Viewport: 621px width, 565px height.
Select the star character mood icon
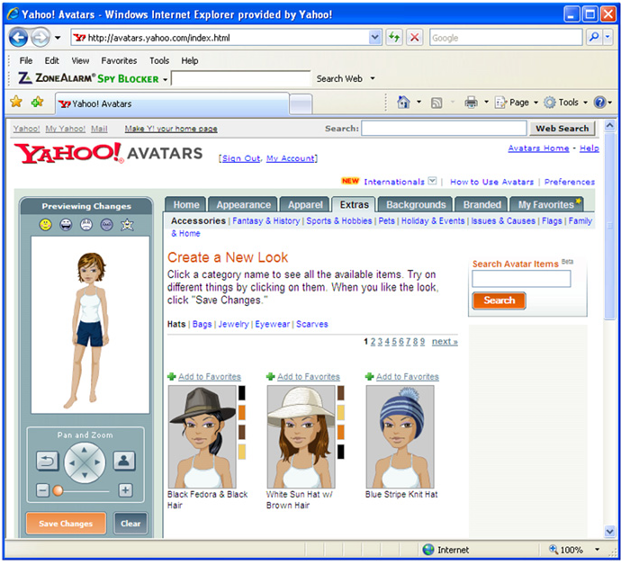coord(127,224)
